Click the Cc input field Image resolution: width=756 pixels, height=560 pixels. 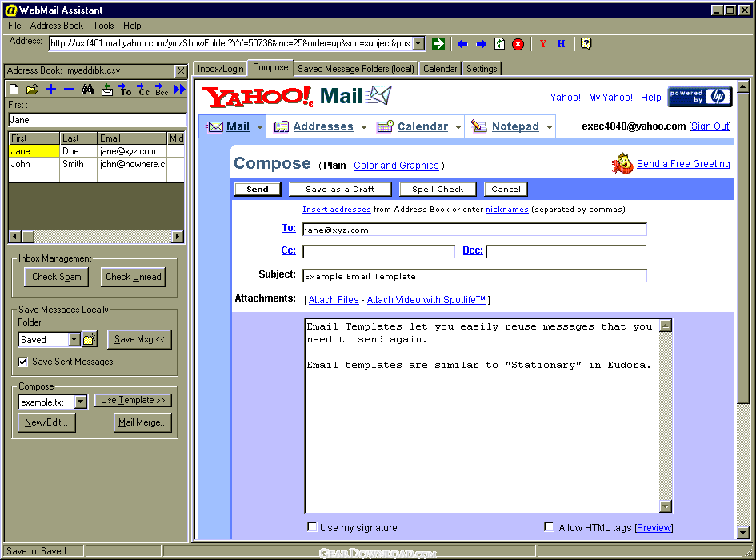378,252
